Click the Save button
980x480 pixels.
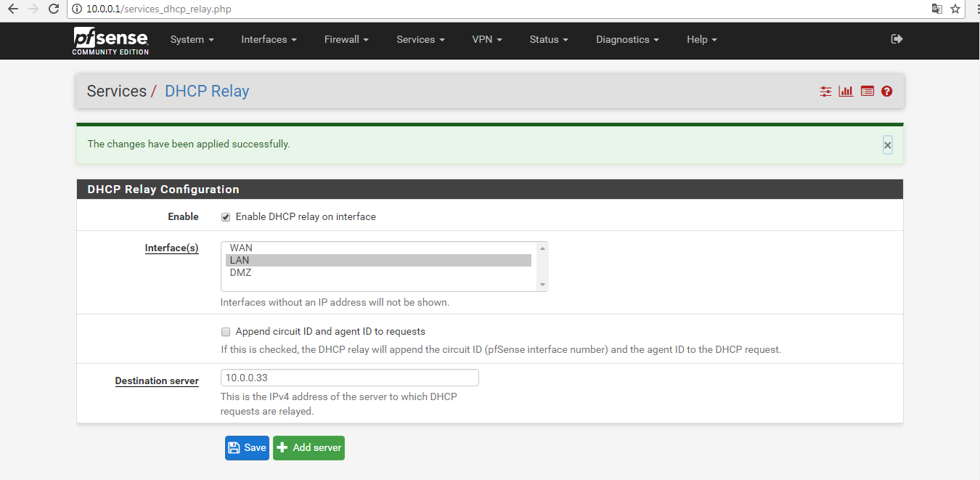pyautogui.click(x=247, y=448)
